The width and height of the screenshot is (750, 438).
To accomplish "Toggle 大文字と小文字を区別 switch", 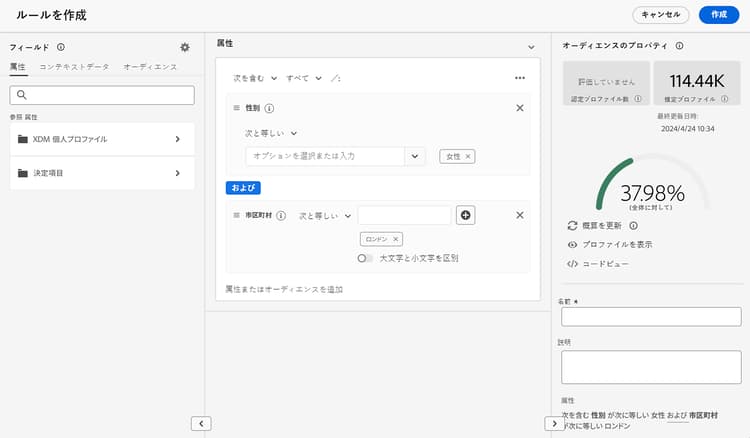I will click(x=365, y=258).
